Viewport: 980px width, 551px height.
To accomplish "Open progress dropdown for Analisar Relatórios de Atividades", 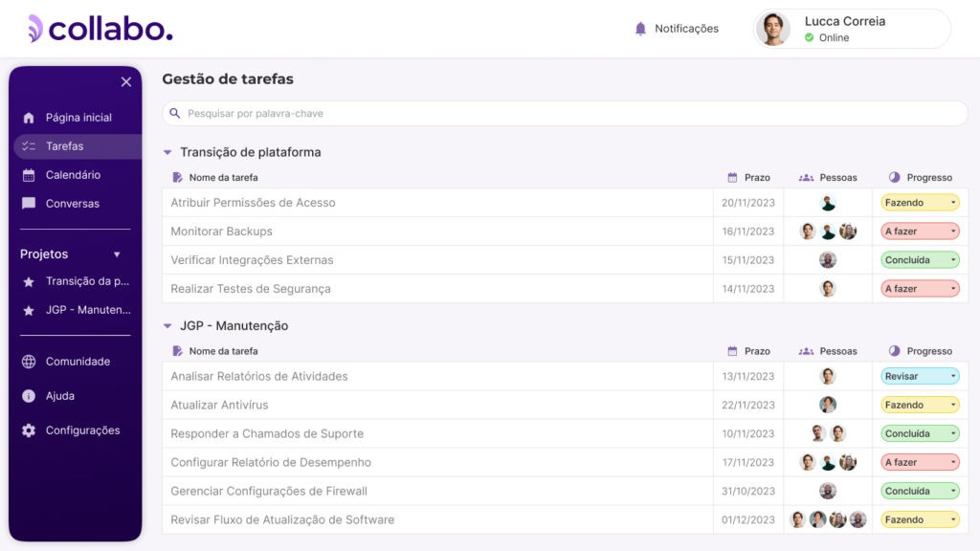I will (x=920, y=376).
